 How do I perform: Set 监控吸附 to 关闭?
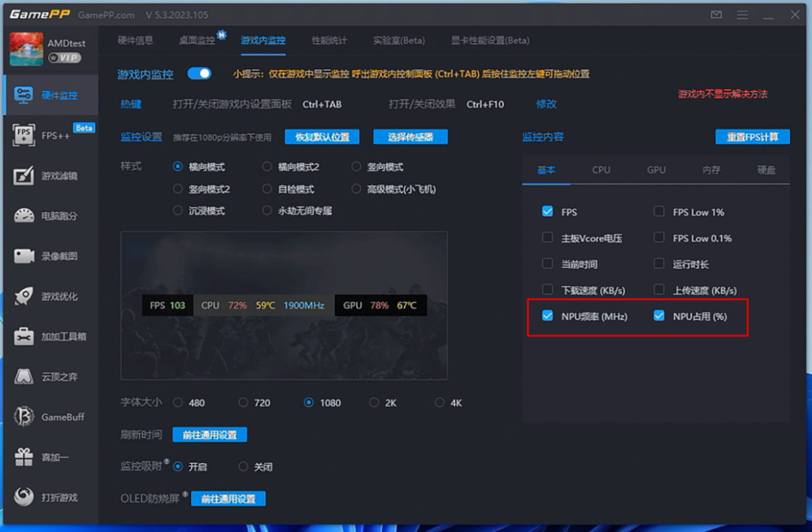pos(243,467)
